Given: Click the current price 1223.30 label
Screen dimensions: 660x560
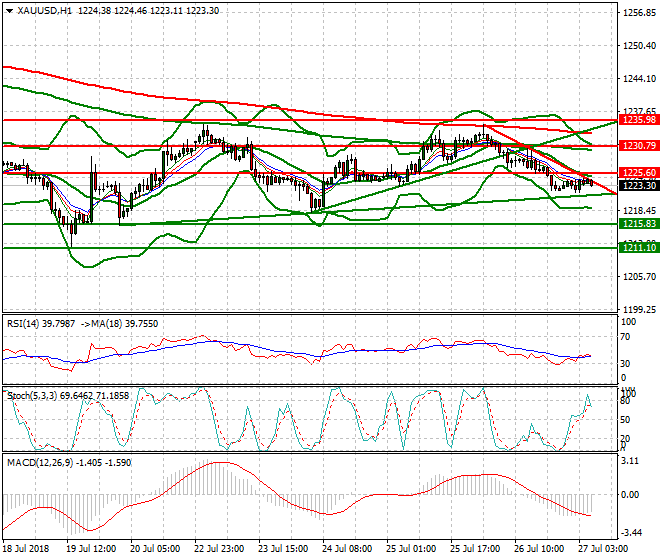Looking at the screenshot, I should 639,185.
